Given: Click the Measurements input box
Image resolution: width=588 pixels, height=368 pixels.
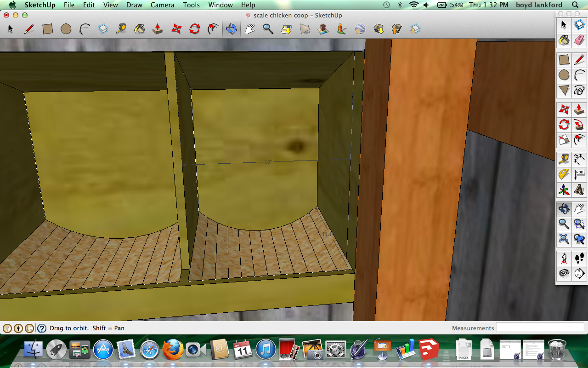Looking at the screenshot, I should click(x=539, y=328).
